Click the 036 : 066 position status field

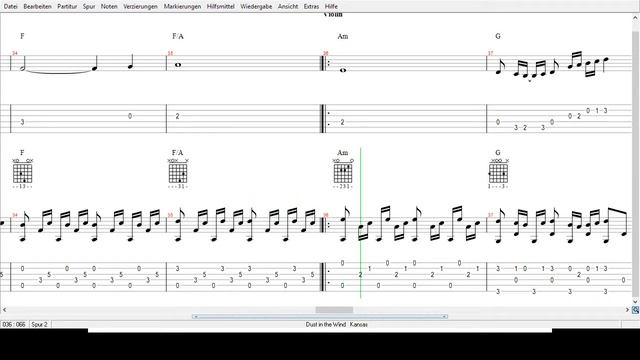tap(14, 324)
